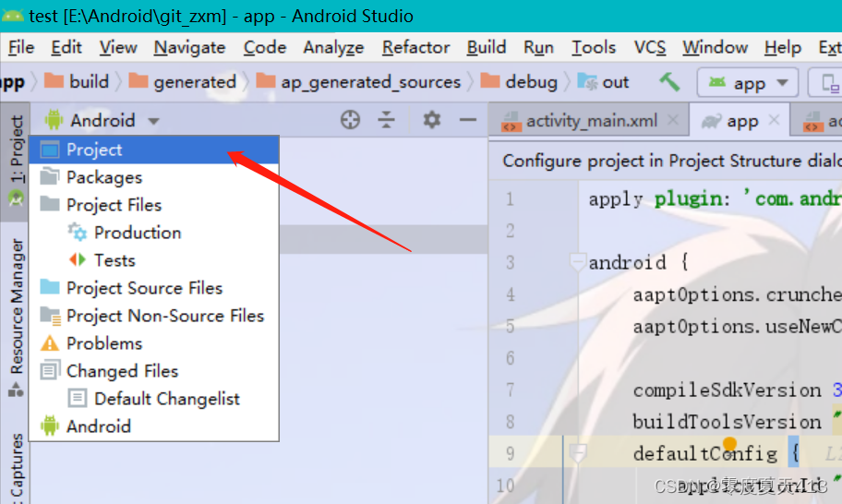The height and width of the screenshot is (504, 842).
Task: Open the app run configuration dropdown
Action: pos(748,83)
